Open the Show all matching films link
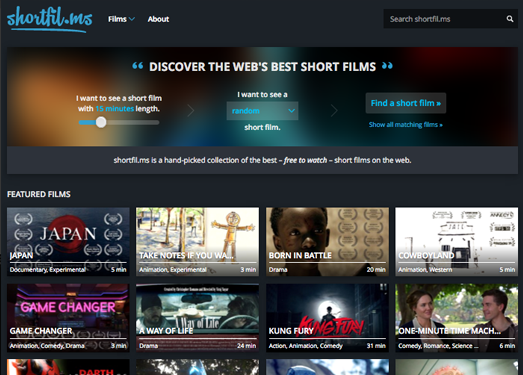 (x=406, y=125)
